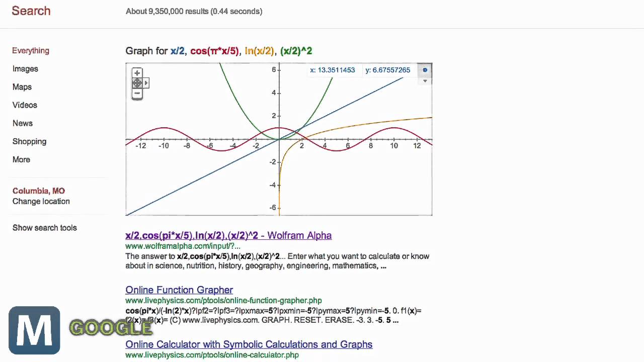Click cos(π*x/5) in the graph title

[x=214, y=51]
